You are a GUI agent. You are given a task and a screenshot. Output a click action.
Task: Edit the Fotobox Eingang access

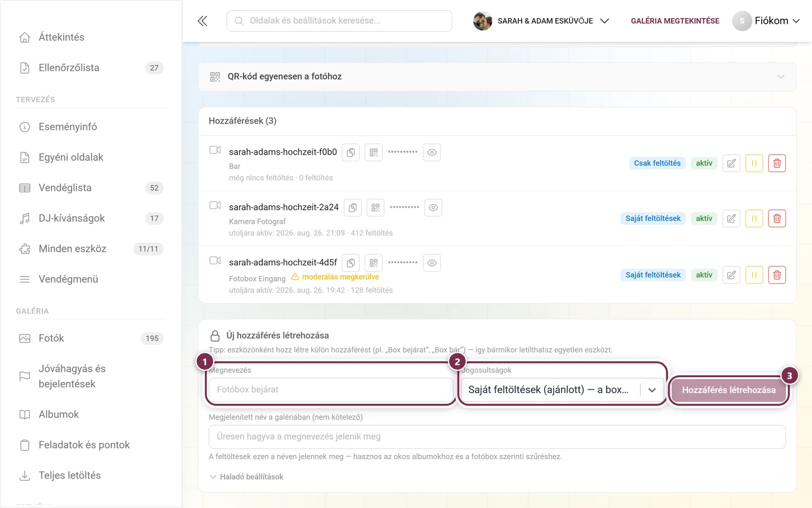point(731,275)
